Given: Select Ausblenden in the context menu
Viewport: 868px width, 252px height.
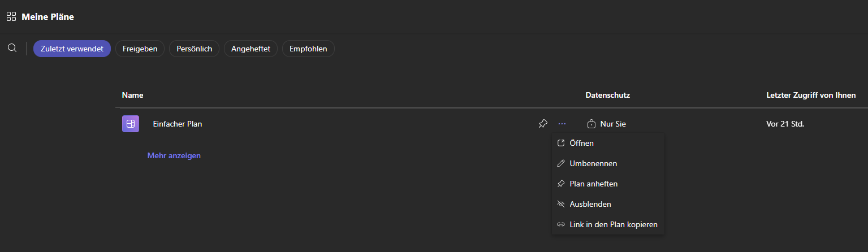Looking at the screenshot, I should point(608,204).
